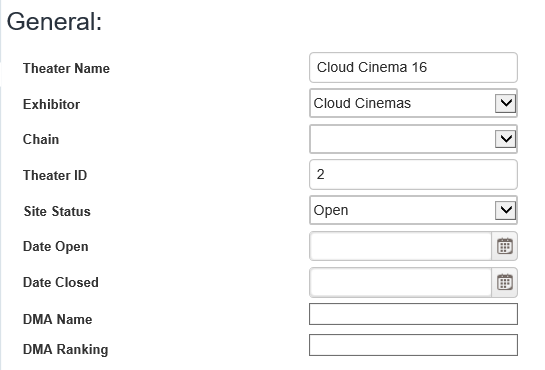Click the Theater ID input field
The image size is (545, 370).
point(413,174)
